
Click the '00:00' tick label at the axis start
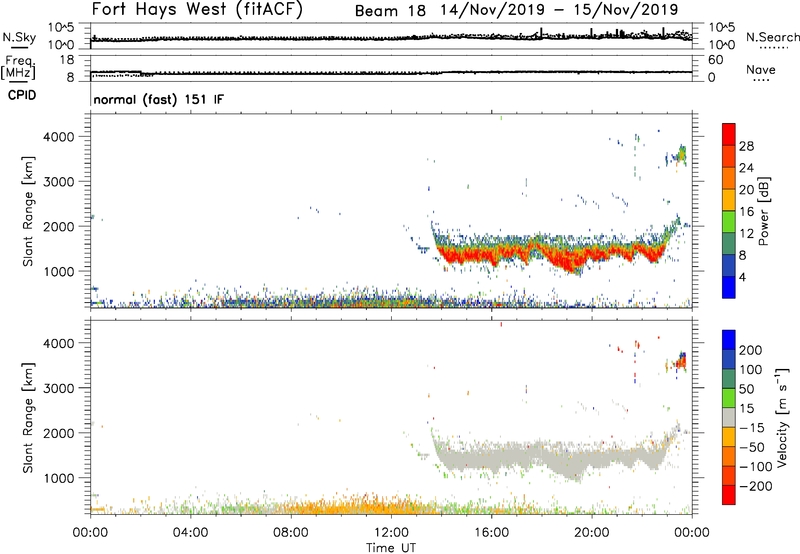90,533
